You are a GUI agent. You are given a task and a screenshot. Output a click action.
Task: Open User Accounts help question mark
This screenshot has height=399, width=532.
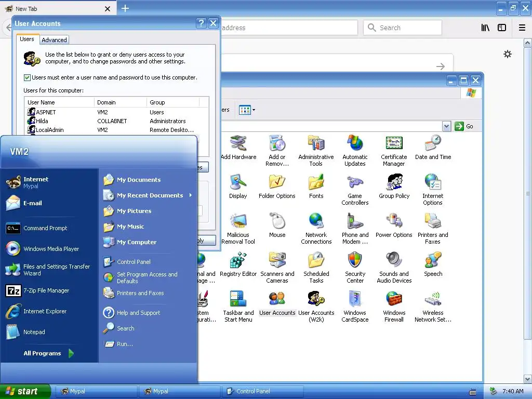(x=201, y=23)
